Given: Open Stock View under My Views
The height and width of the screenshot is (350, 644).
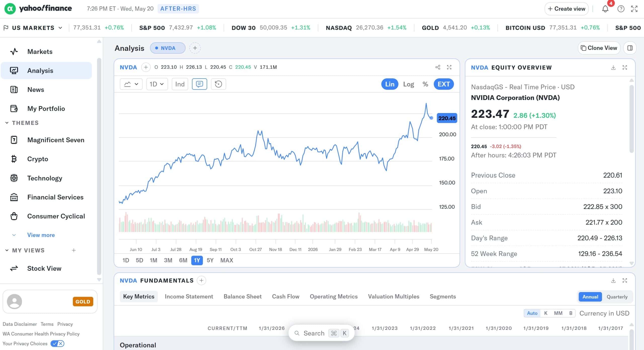Looking at the screenshot, I should point(47,268).
